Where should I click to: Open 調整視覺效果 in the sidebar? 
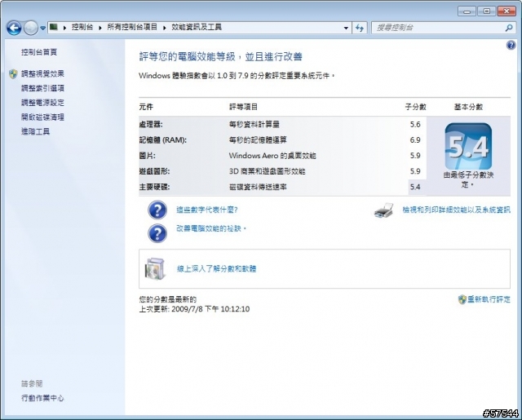[x=42, y=74]
